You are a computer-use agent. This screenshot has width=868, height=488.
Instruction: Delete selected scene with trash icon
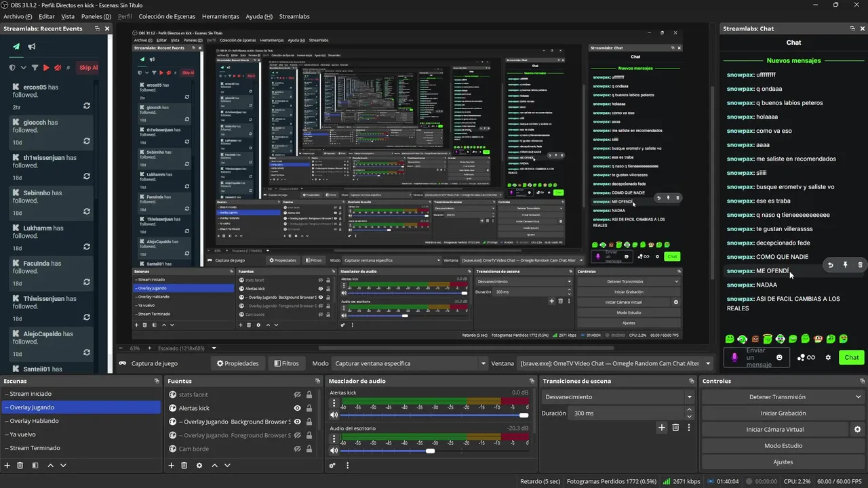(20, 466)
